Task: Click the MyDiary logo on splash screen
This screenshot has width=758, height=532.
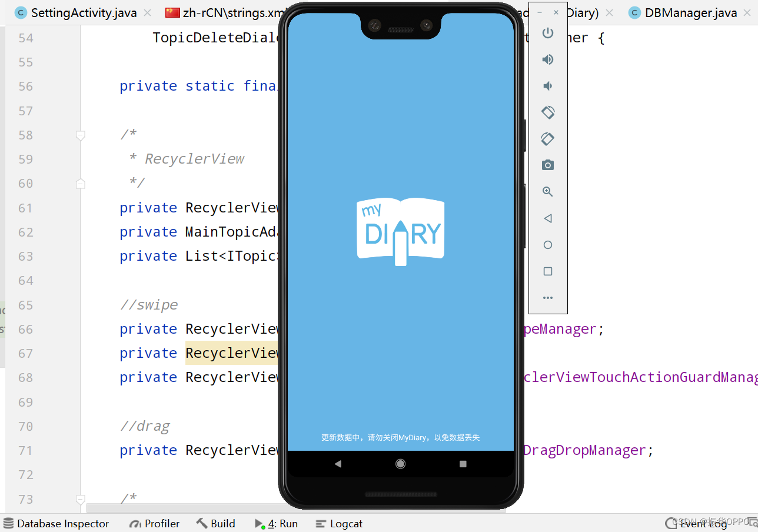Action: tap(401, 232)
